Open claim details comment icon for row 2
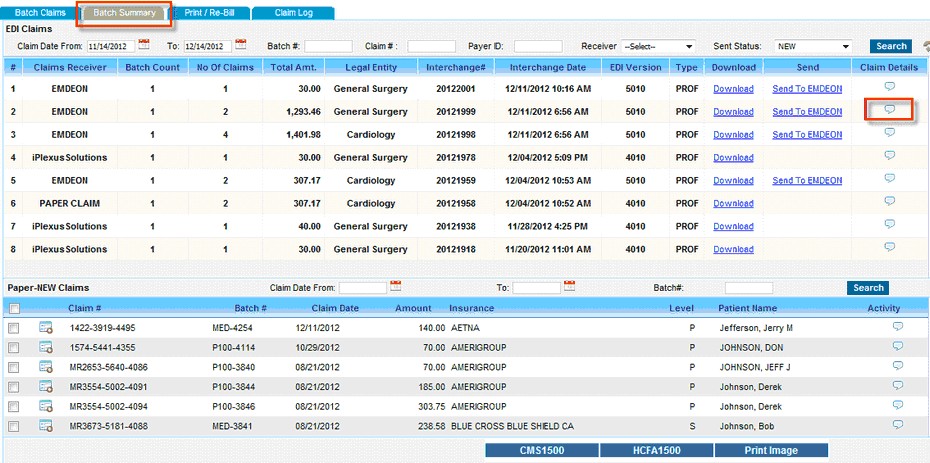This screenshot has height=463, width=930. click(x=889, y=110)
